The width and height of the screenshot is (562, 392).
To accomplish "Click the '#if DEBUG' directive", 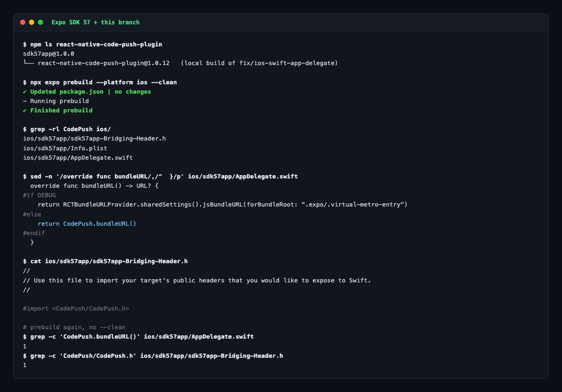I will [x=39, y=195].
